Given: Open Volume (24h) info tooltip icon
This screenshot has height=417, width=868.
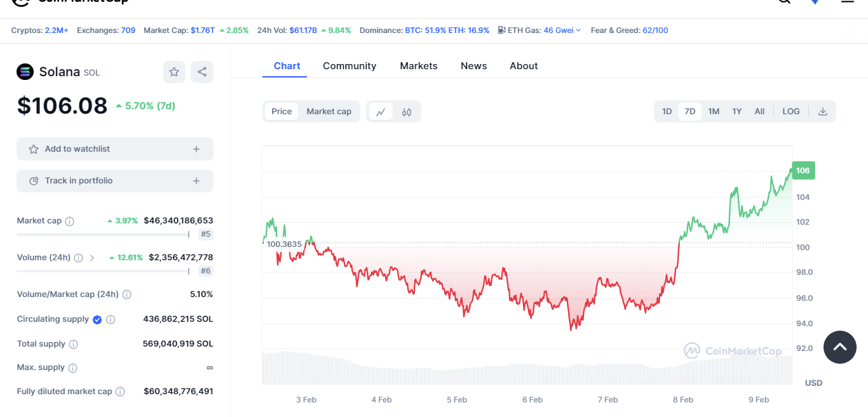Looking at the screenshot, I should [78, 258].
